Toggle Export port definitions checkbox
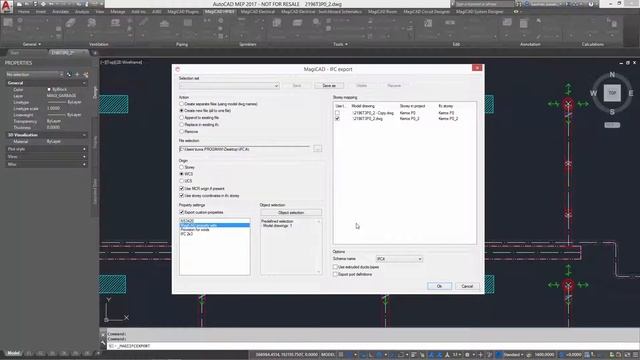The image size is (640, 360). (x=336, y=274)
